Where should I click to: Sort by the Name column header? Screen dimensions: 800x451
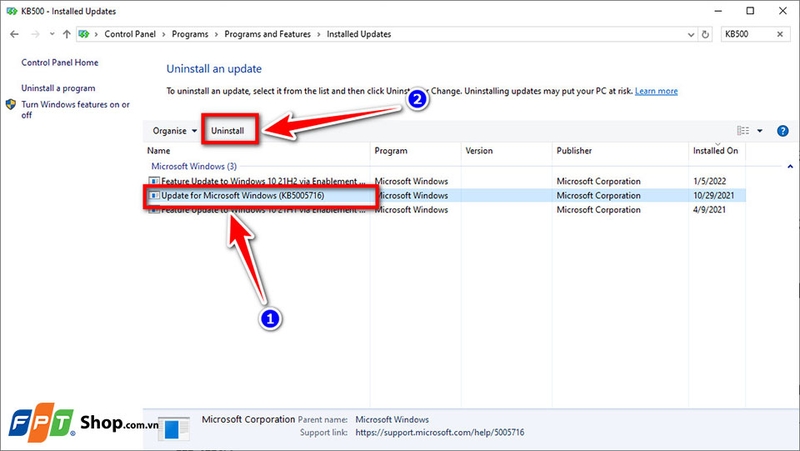click(x=257, y=151)
